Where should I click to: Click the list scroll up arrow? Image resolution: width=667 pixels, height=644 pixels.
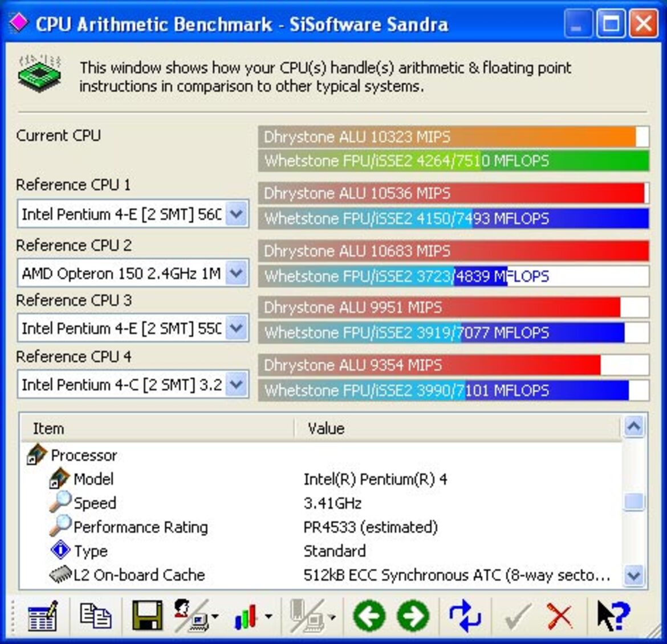click(x=634, y=427)
